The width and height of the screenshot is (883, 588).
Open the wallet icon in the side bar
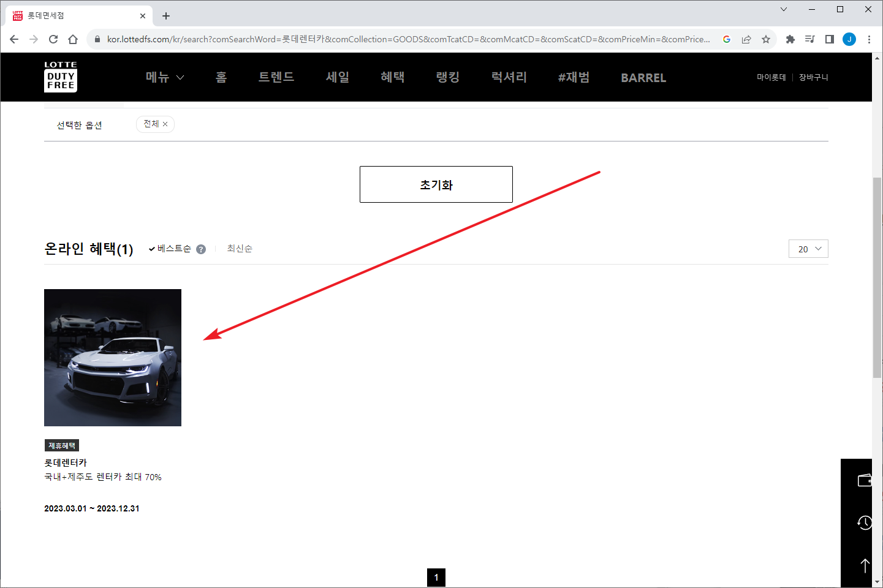pos(865,480)
